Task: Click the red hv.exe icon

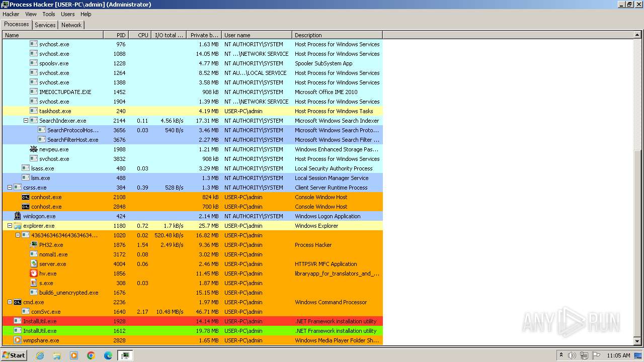Action: [34, 274]
